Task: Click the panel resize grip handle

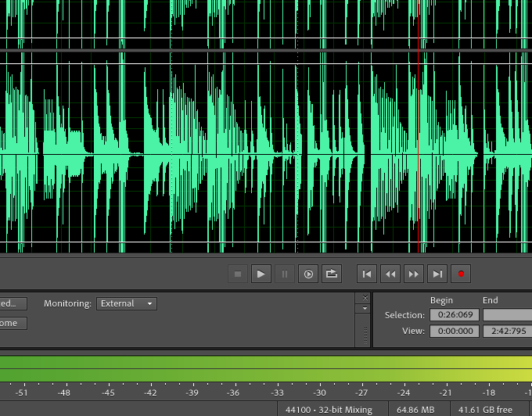Action: pos(365,335)
